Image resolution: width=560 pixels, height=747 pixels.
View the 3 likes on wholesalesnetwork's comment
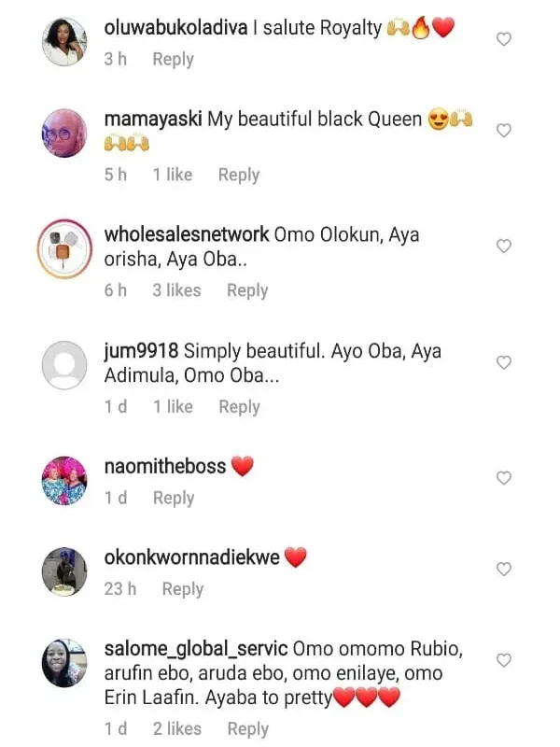click(x=176, y=290)
